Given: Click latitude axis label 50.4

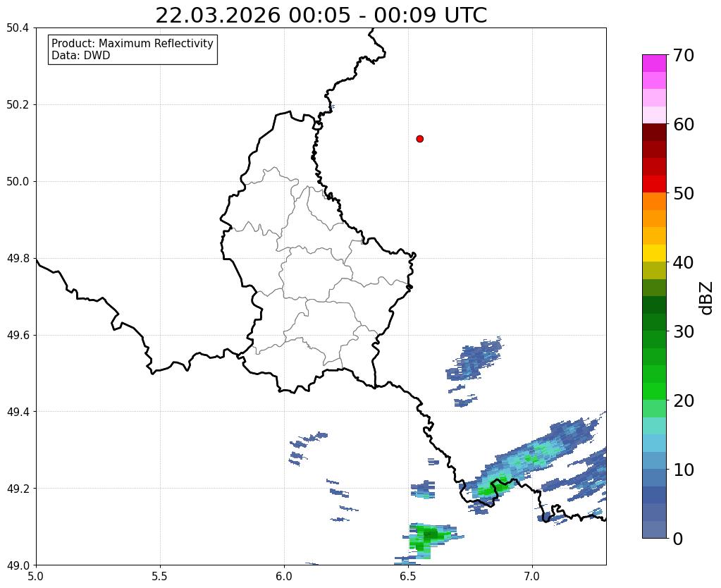Looking at the screenshot, I should [x=18, y=28].
